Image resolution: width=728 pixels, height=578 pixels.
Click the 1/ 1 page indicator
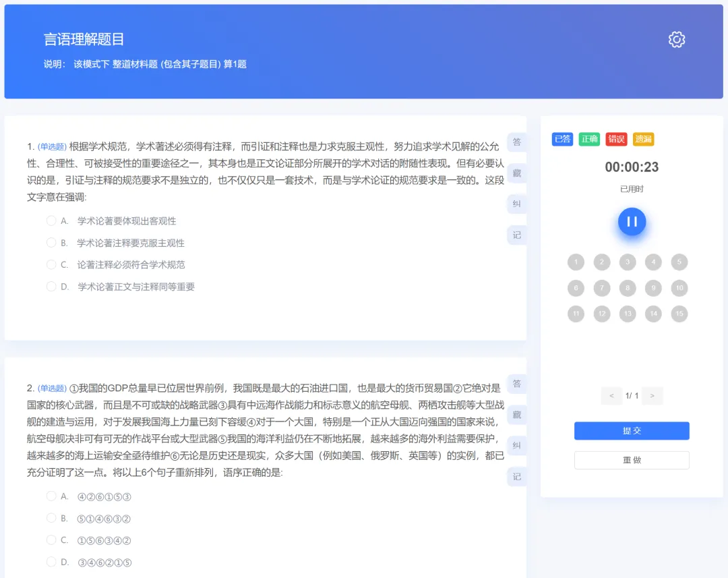(x=632, y=396)
